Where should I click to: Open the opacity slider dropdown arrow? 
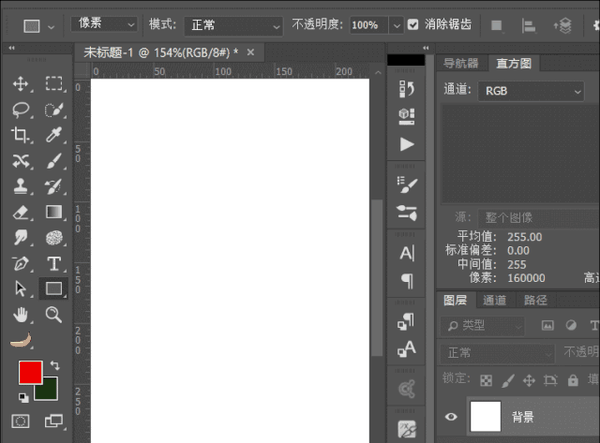[x=396, y=26]
